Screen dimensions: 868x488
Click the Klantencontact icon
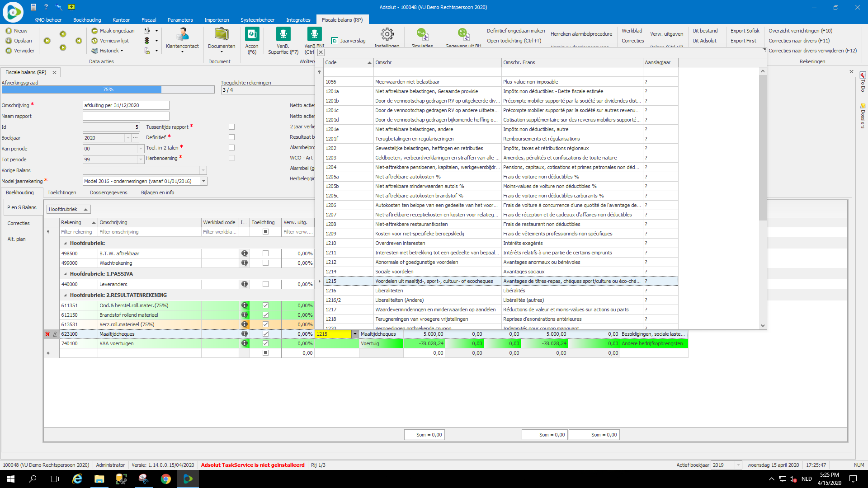(182, 35)
